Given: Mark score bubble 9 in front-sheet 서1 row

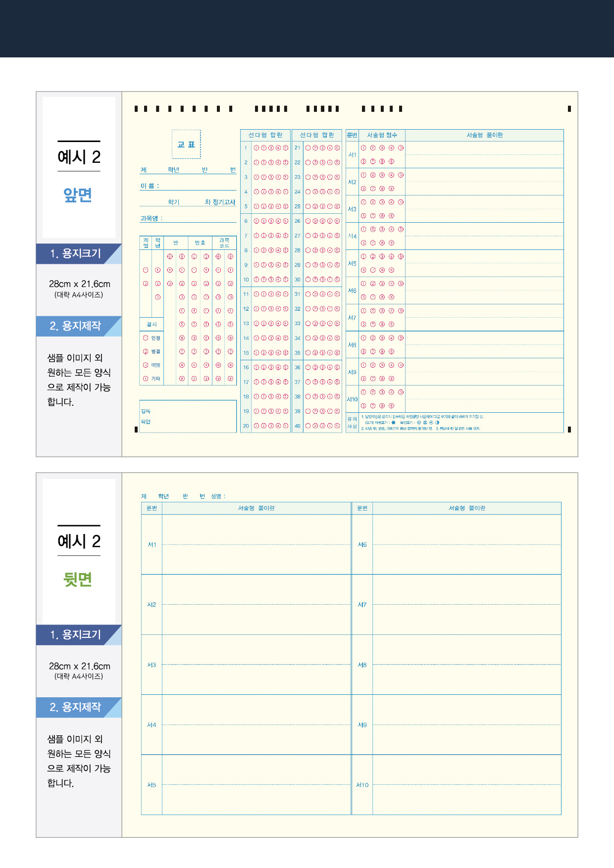Looking at the screenshot, I should coord(391,161).
